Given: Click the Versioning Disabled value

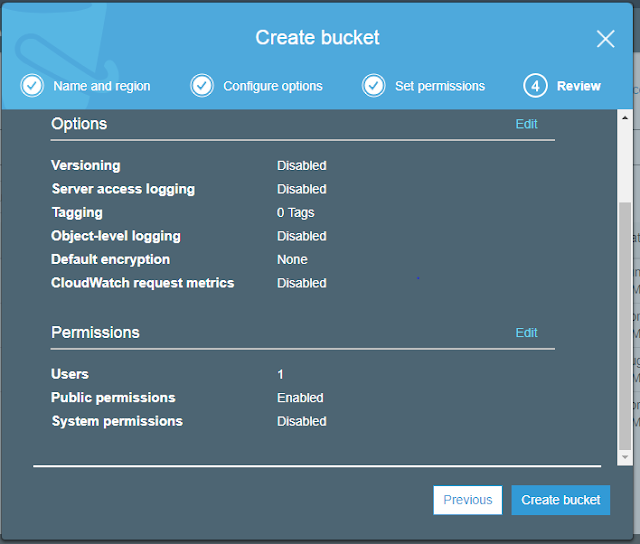Looking at the screenshot, I should pos(301,166).
